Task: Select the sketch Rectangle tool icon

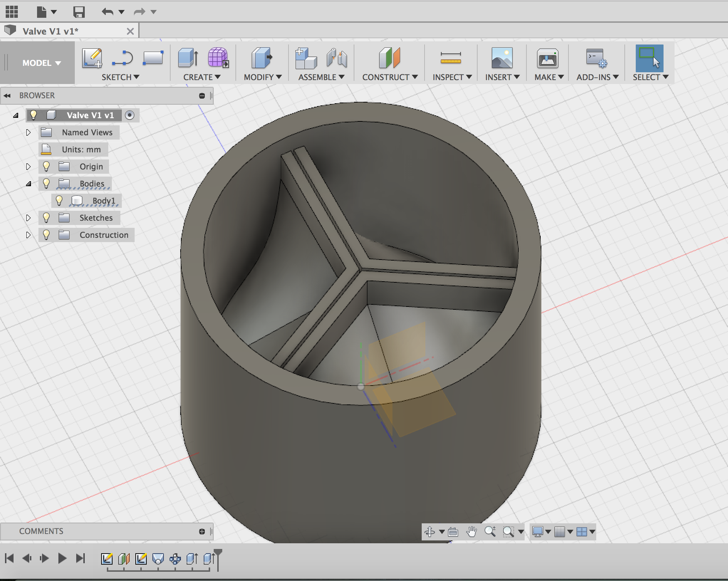Action: [153, 58]
